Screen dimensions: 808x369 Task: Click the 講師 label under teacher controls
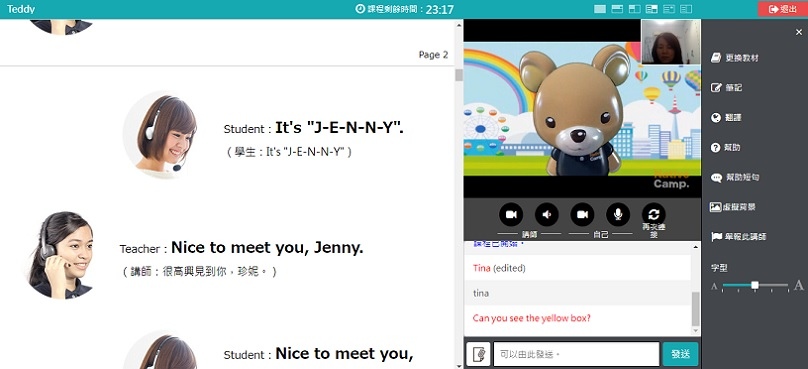point(529,234)
